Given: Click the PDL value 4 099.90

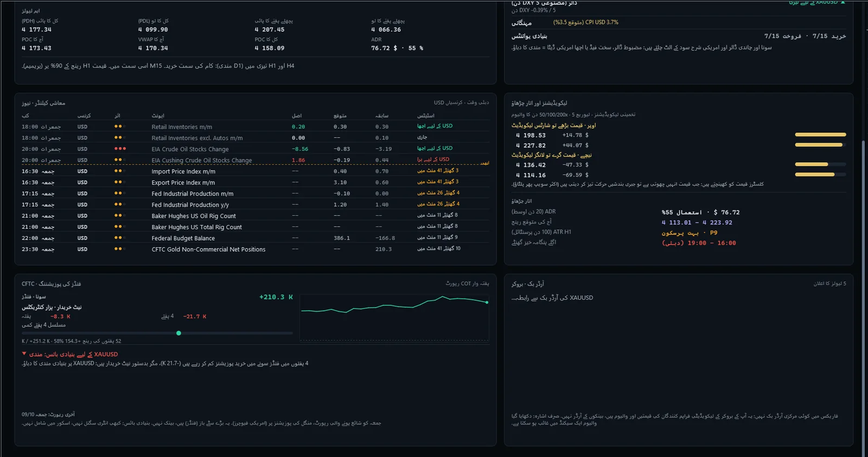Looking at the screenshot, I should coord(153,30).
